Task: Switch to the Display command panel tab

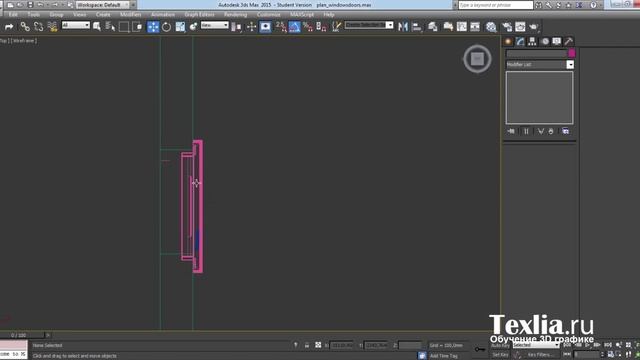Action: point(556,41)
